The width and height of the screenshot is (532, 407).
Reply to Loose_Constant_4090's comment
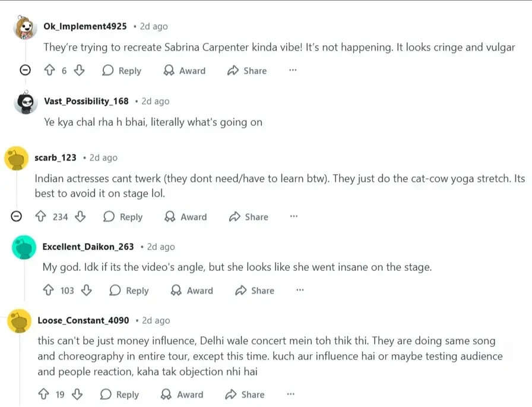tap(120, 395)
